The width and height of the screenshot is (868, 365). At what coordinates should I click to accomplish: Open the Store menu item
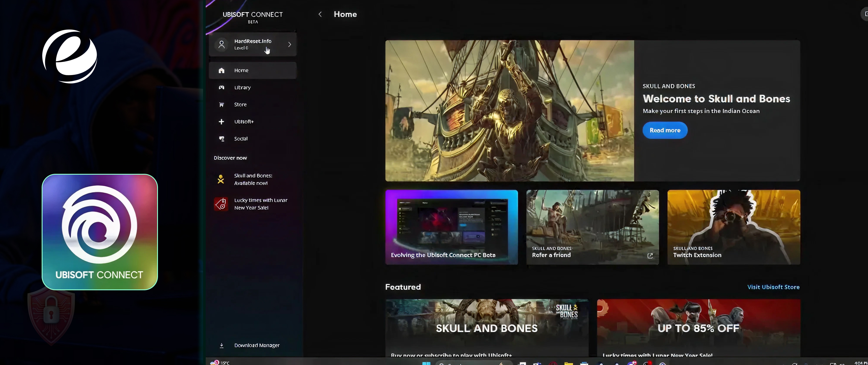(x=240, y=105)
